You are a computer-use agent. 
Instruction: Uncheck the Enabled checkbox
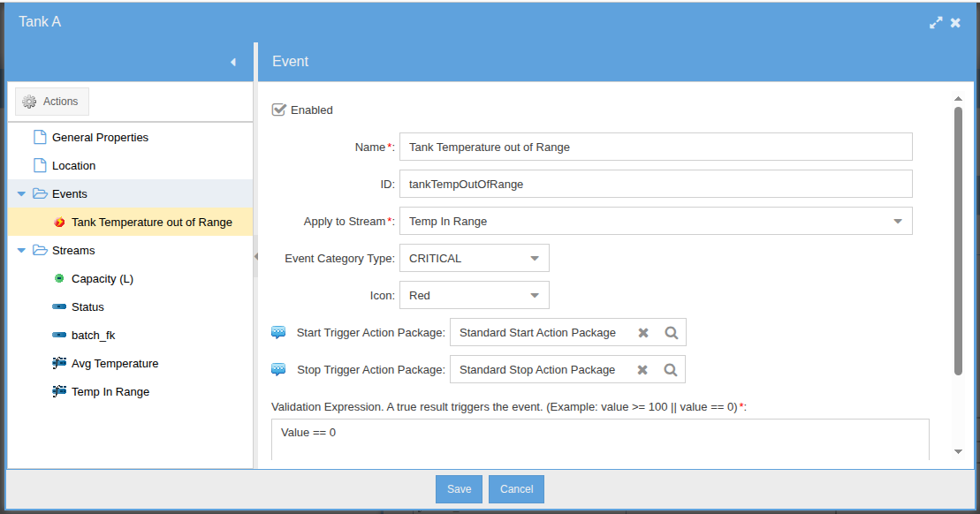[x=278, y=110]
